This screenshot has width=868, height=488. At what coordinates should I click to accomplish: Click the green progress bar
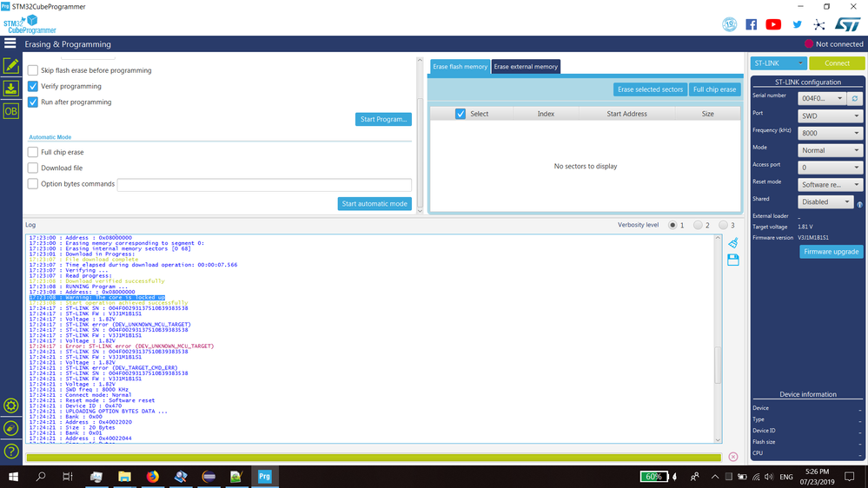(374, 458)
